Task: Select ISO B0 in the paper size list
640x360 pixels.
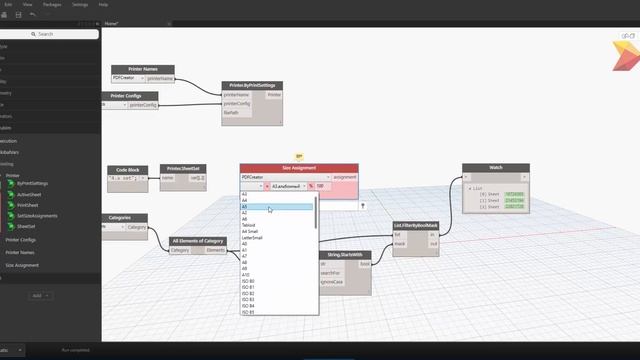Action: 277,281
